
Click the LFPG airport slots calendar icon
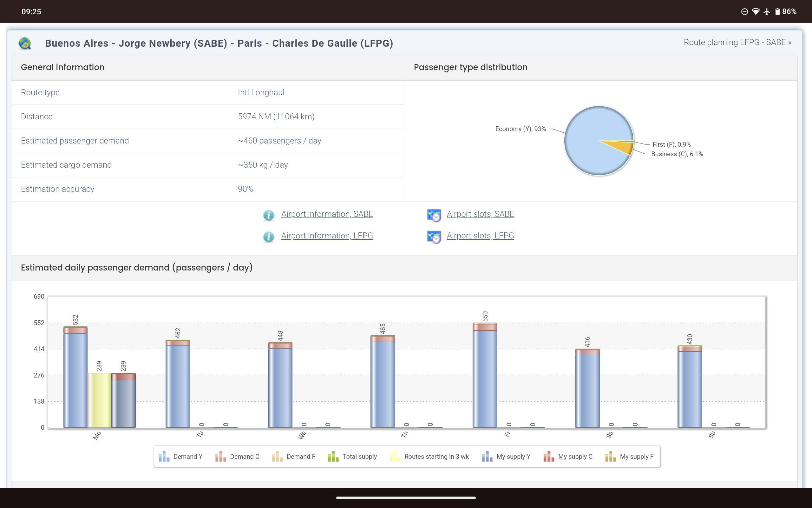click(x=434, y=237)
